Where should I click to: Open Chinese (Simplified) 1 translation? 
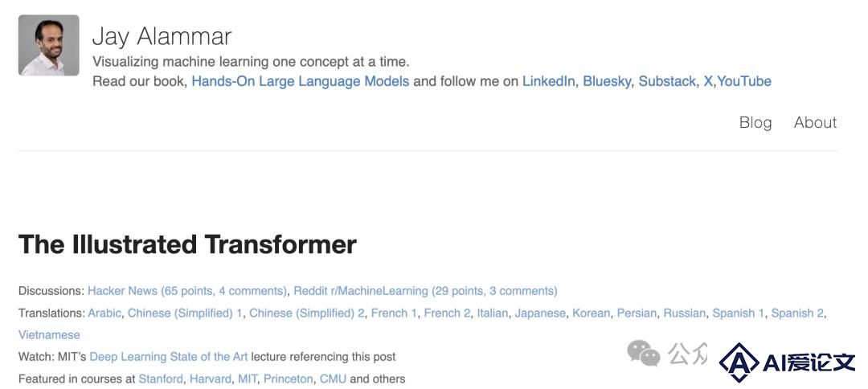click(x=185, y=313)
